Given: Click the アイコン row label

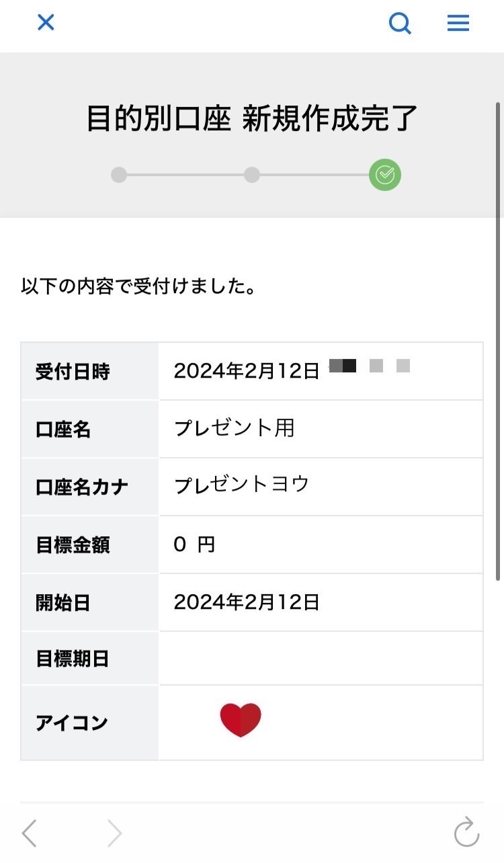Looking at the screenshot, I should (72, 723).
